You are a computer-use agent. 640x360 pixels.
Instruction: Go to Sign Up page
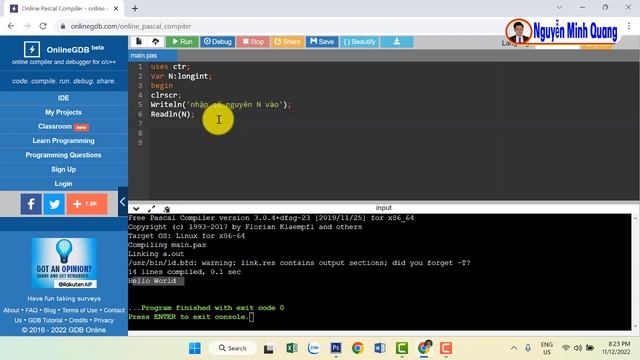click(x=64, y=169)
